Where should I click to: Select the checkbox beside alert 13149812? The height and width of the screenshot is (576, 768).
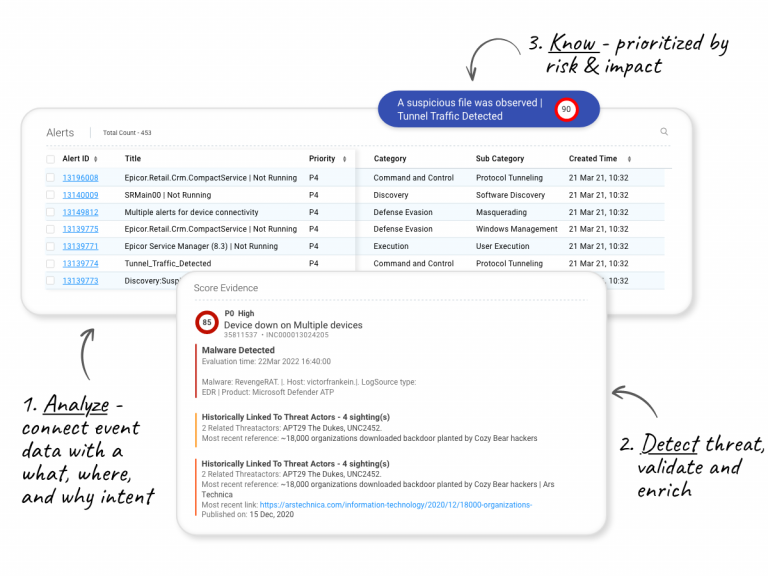coord(51,212)
